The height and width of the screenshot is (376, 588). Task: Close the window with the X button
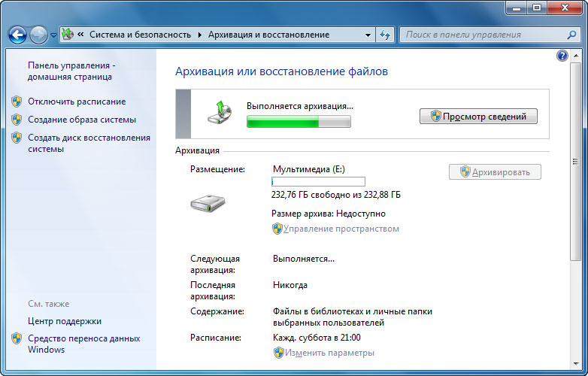pos(565,8)
